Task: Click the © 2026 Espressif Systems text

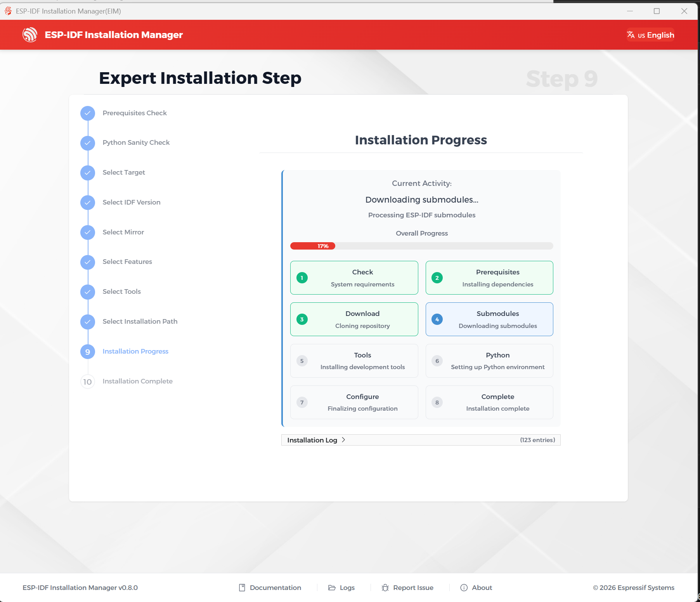Action: (x=634, y=588)
